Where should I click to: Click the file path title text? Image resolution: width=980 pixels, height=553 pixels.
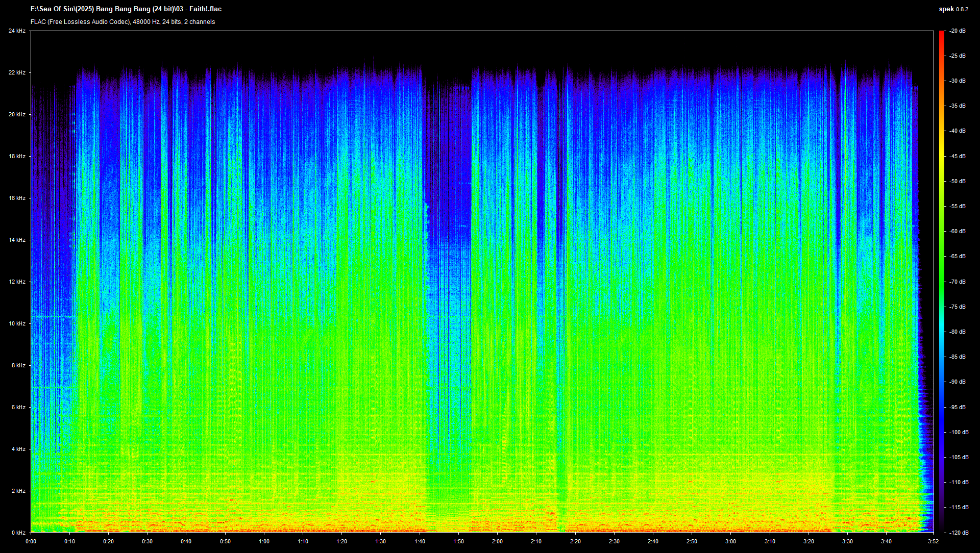point(126,9)
